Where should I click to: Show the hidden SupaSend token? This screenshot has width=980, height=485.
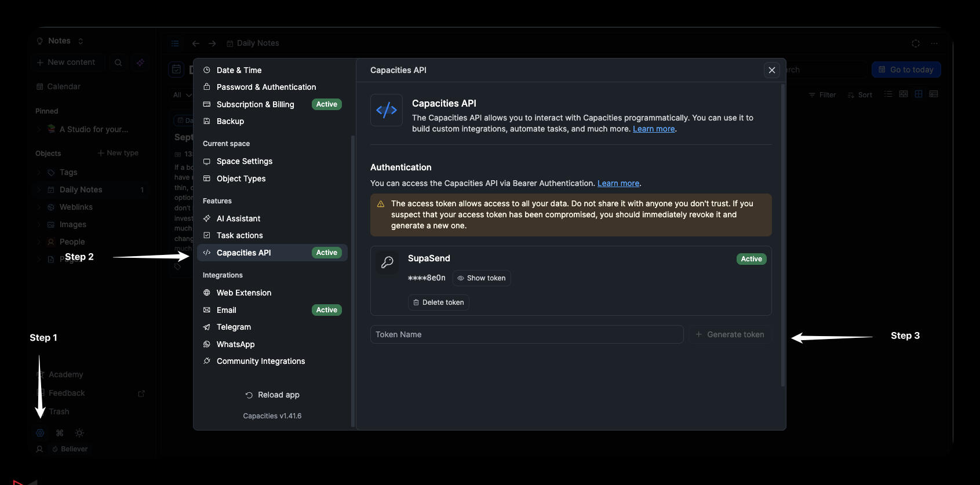pos(481,278)
